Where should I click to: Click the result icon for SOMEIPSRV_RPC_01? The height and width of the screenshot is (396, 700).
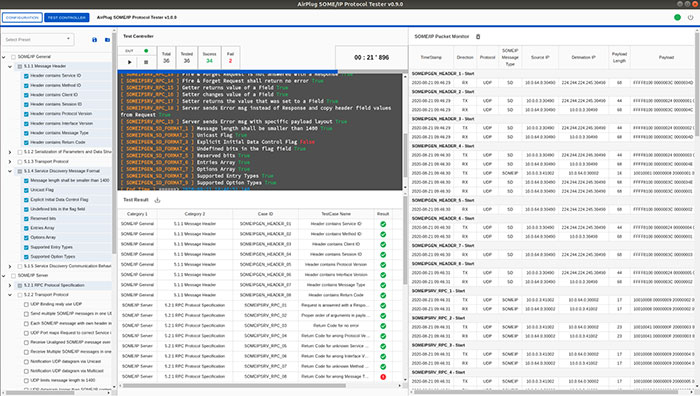383,306
